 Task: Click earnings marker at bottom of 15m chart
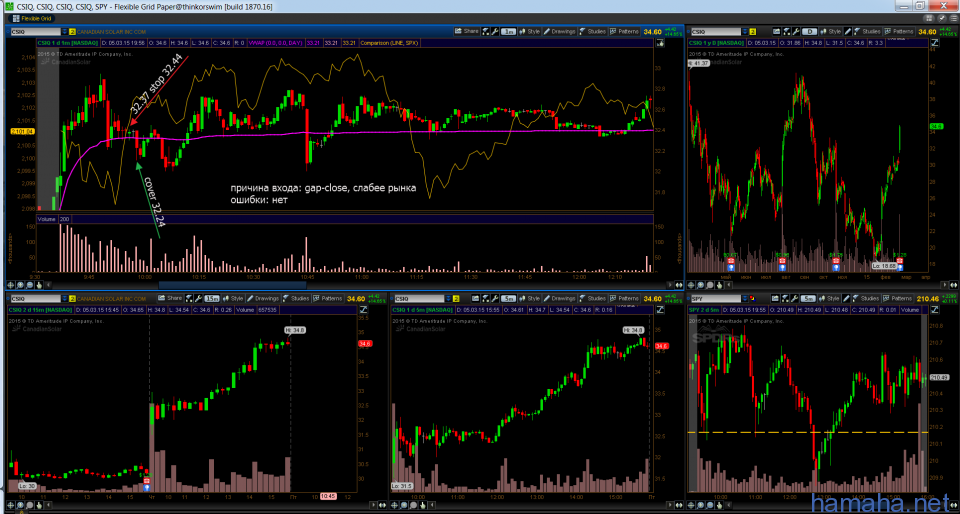point(147,483)
